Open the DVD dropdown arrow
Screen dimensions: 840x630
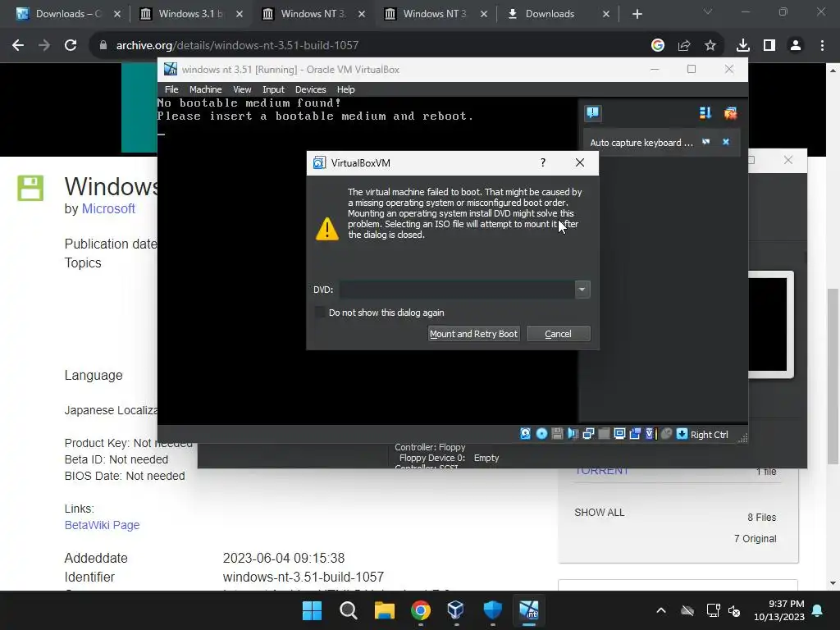(582, 290)
